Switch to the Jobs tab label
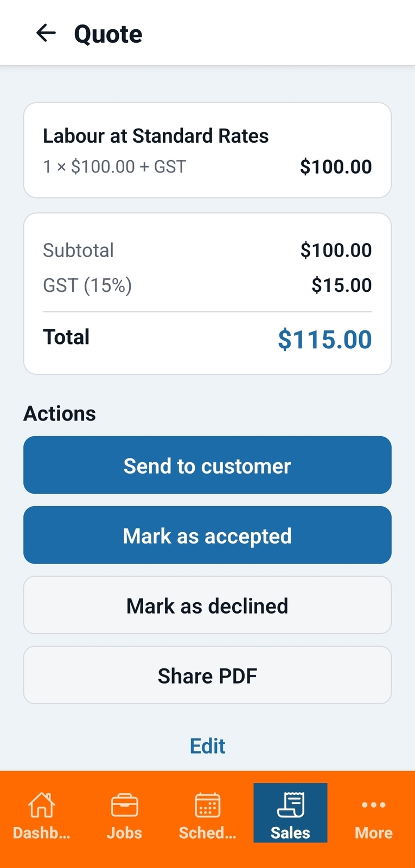Viewport: 415px width, 868px height. pos(124,833)
